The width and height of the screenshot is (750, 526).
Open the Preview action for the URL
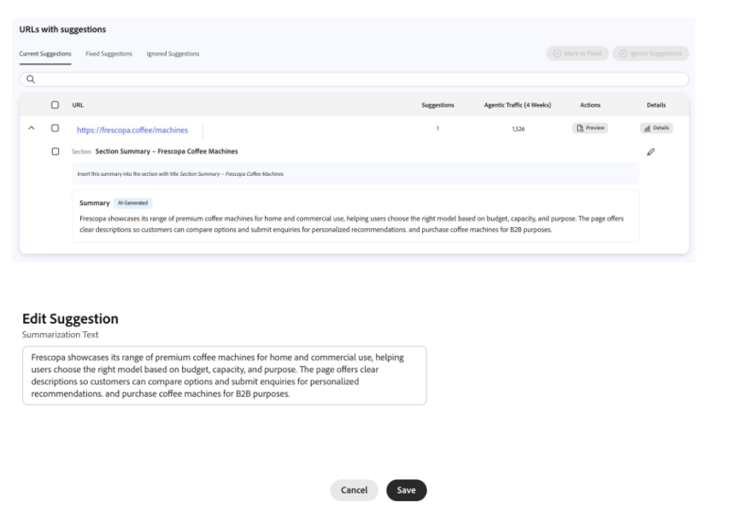tap(590, 128)
